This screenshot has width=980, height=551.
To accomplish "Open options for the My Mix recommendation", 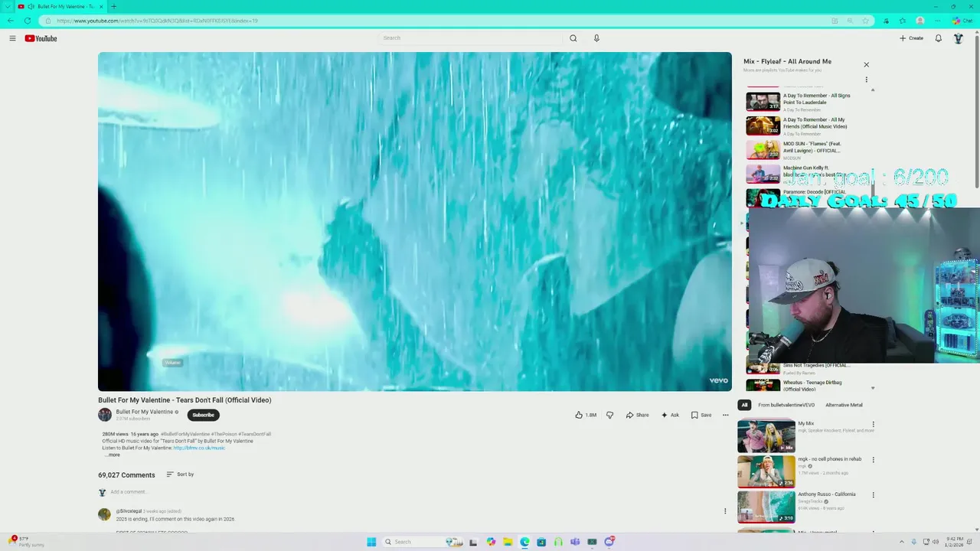I will point(873,424).
